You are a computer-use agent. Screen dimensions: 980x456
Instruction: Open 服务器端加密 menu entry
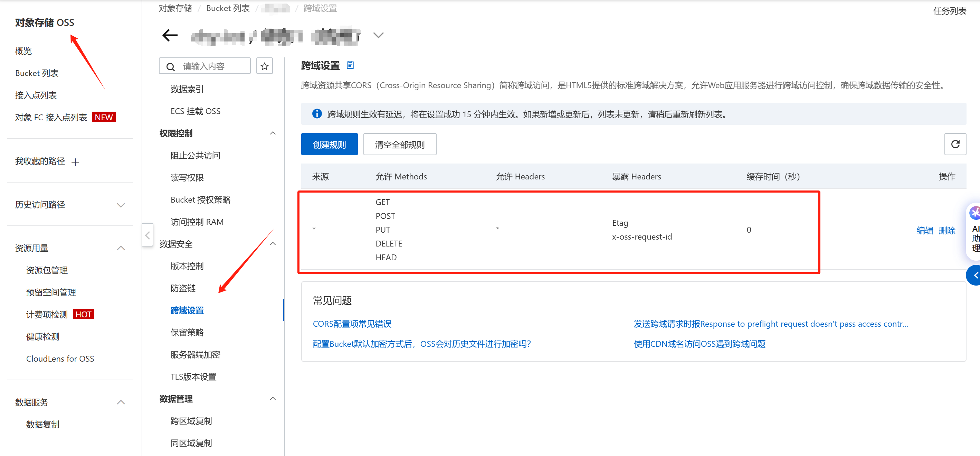(x=195, y=354)
